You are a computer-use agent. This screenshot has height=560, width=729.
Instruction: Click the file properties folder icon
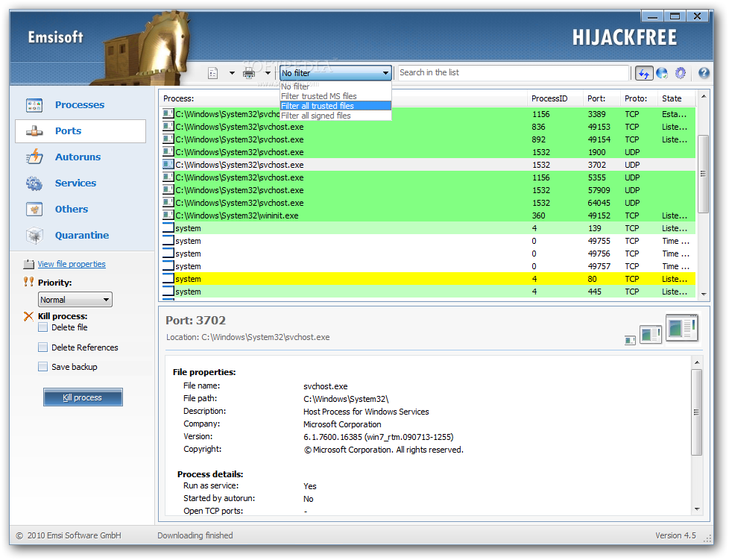29,264
